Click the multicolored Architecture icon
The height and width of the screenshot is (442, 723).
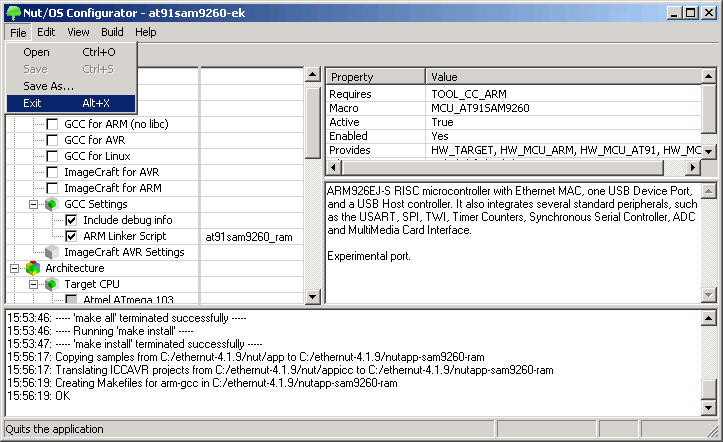(33, 268)
